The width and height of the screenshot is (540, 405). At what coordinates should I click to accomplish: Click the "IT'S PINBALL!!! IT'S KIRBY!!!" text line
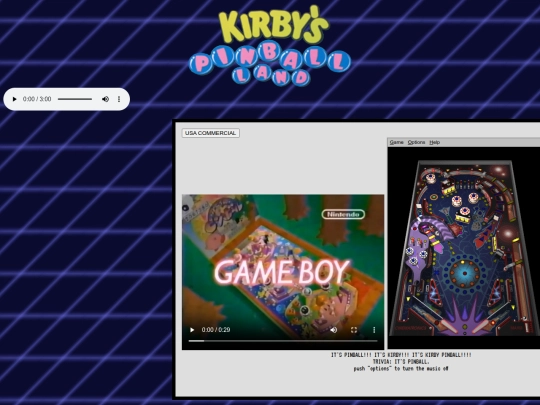pos(401,355)
